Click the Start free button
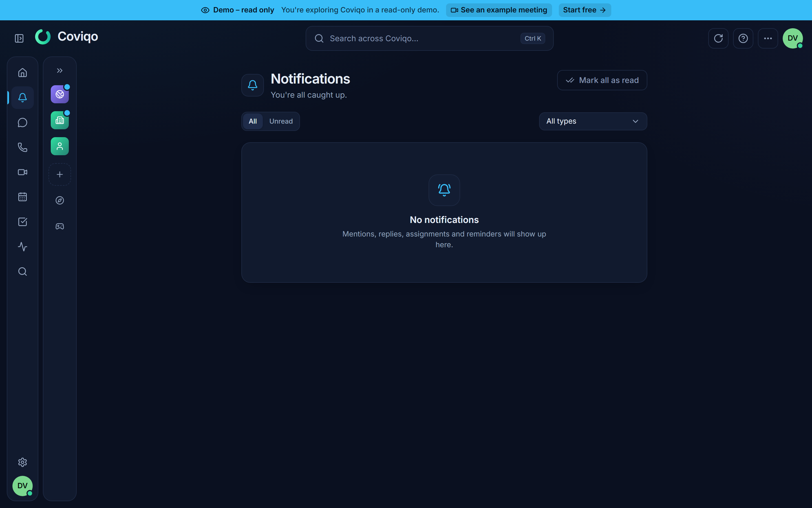 [x=584, y=10]
